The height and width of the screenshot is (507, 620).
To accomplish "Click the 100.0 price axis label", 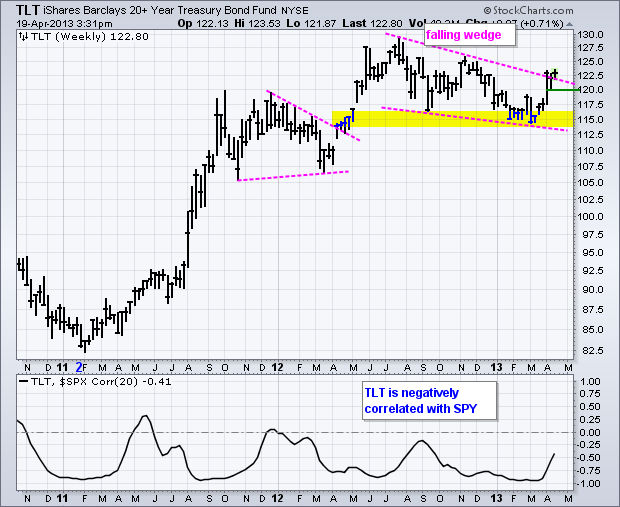I will coord(590,217).
